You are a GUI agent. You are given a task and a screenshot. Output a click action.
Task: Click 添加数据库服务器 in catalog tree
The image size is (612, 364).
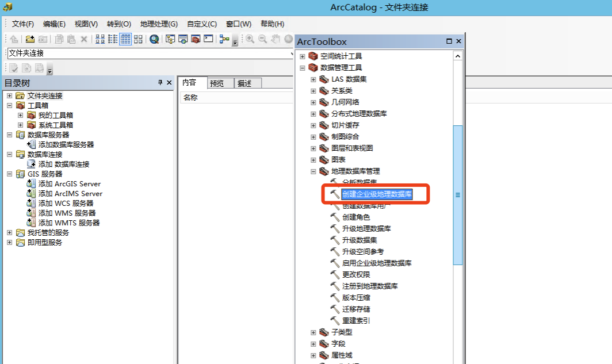(x=66, y=145)
